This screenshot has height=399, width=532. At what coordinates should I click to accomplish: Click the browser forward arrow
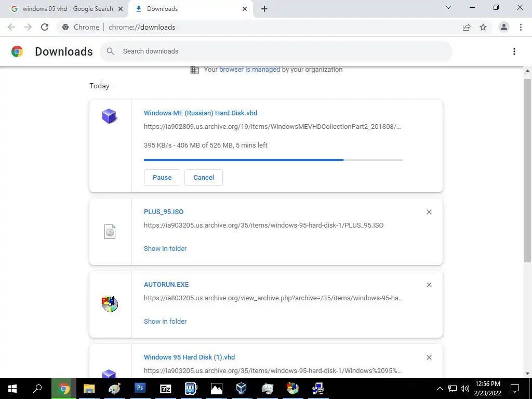[28, 27]
